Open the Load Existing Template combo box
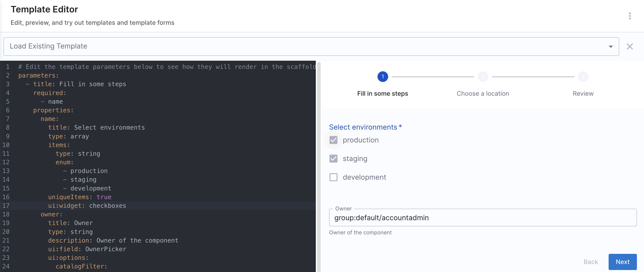 (x=300, y=47)
